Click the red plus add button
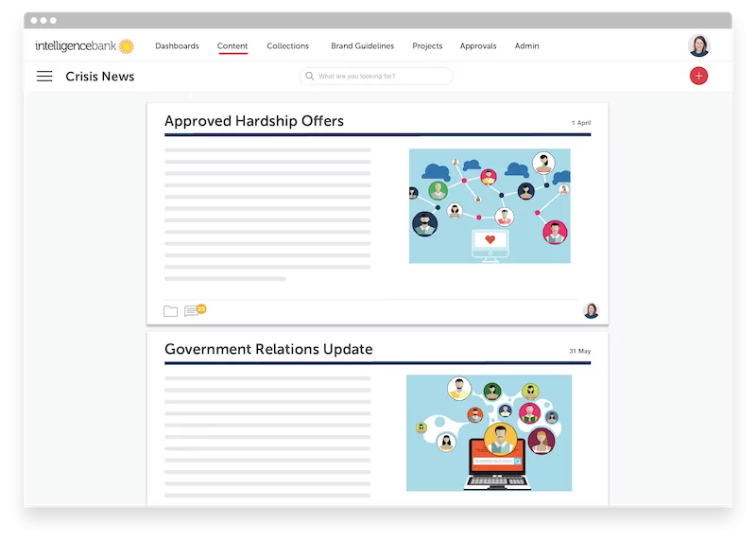This screenshot has height=541, width=756. point(698,76)
